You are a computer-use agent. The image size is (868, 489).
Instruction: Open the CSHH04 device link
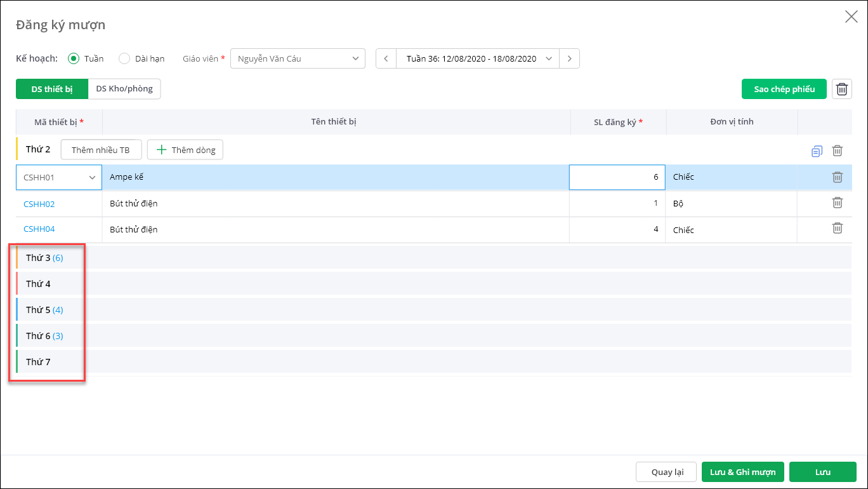pyautogui.click(x=39, y=229)
